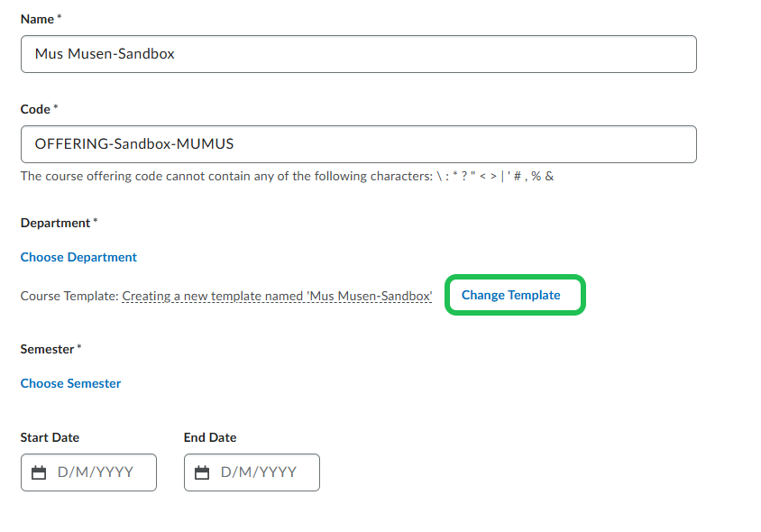Click the Code field label
761x532 pixels.
coord(35,109)
